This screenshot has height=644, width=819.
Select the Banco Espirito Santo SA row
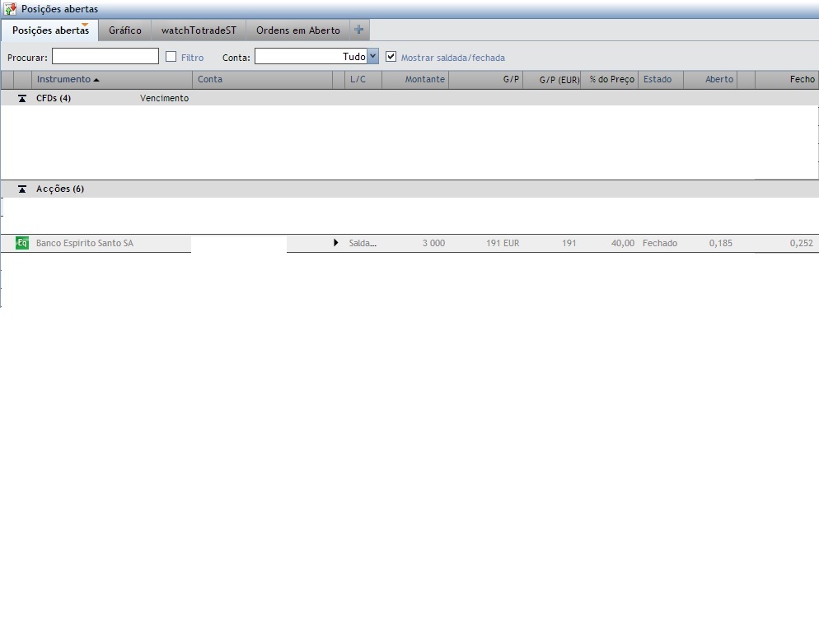[x=409, y=243]
